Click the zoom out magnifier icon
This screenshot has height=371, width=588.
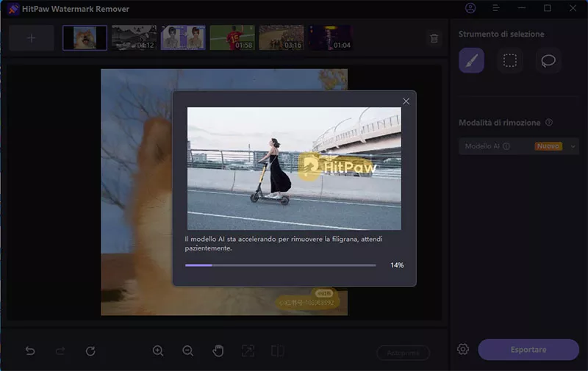(188, 351)
